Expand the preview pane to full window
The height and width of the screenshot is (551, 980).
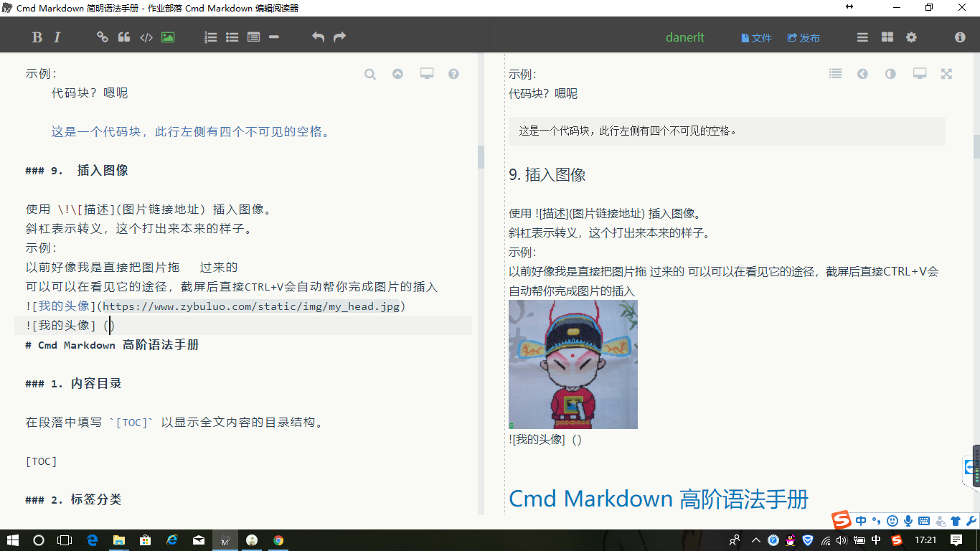pyautogui.click(x=947, y=74)
